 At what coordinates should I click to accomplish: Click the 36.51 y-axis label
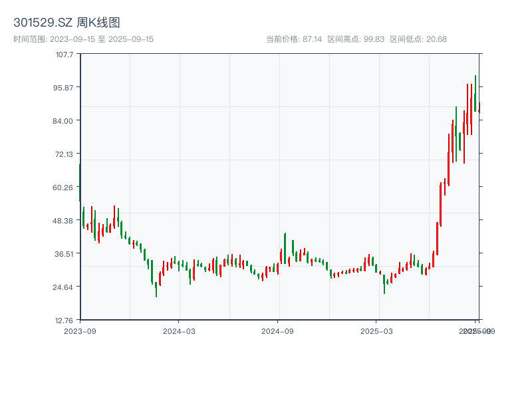pyautogui.click(x=63, y=253)
